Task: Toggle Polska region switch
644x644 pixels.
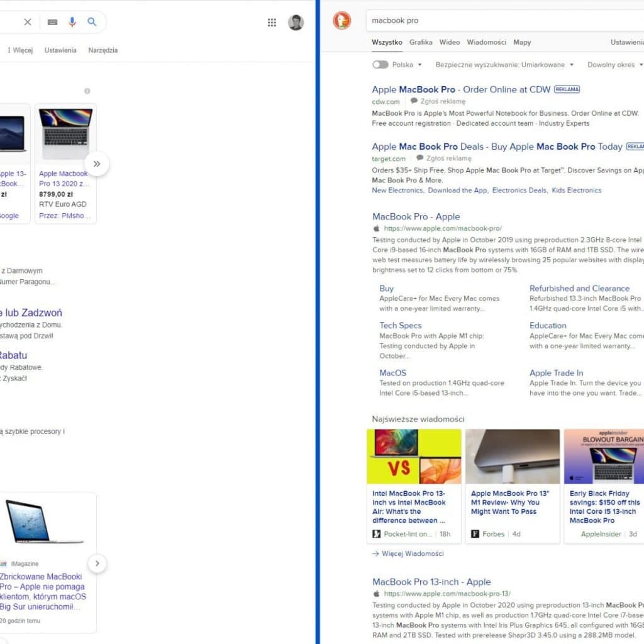Action: (380, 65)
